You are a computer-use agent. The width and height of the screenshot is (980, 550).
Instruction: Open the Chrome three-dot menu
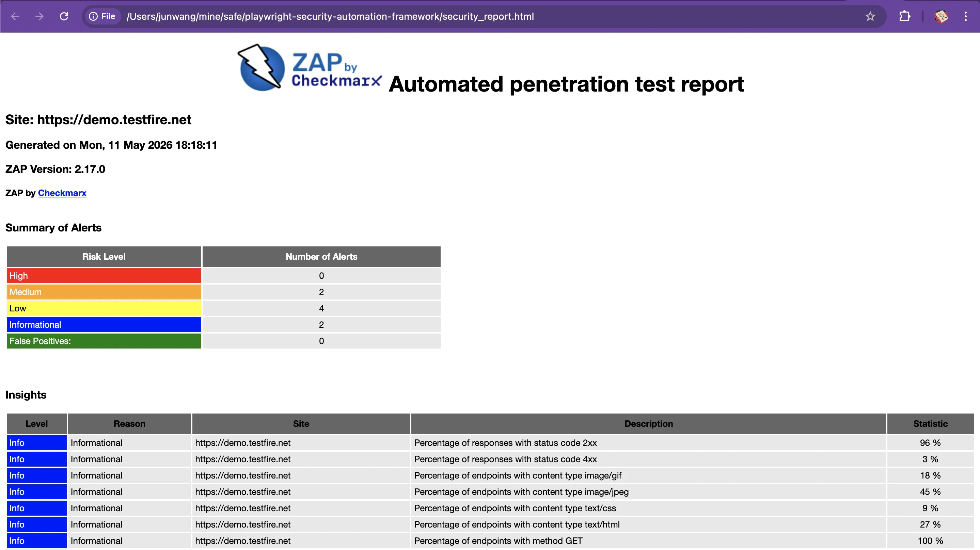pyautogui.click(x=966, y=16)
